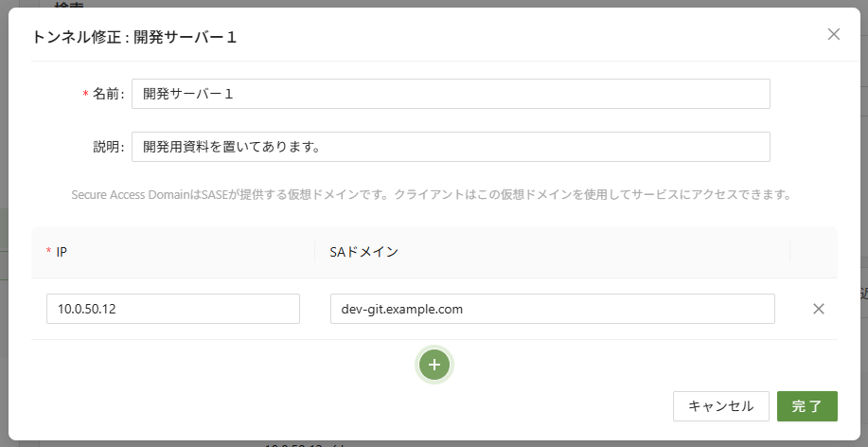The width and height of the screenshot is (868, 447).
Task: Click the dialog title トンネル修正 : 開発サーバー１
Action: (134, 38)
